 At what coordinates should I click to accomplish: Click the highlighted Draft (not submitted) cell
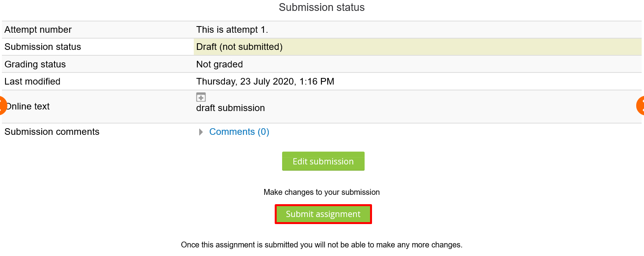click(x=239, y=47)
